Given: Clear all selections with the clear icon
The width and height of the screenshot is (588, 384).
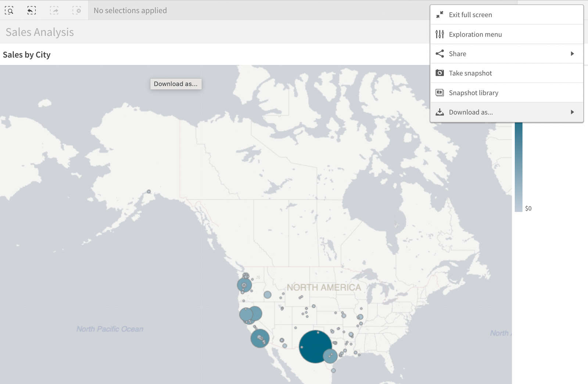Looking at the screenshot, I should point(78,10).
